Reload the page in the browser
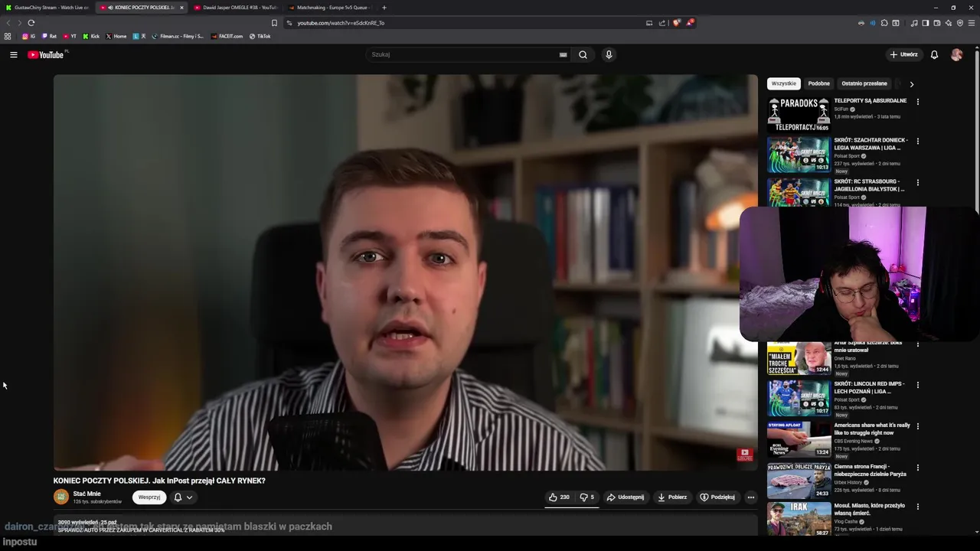The height and width of the screenshot is (551, 980). tap(31, 23)
